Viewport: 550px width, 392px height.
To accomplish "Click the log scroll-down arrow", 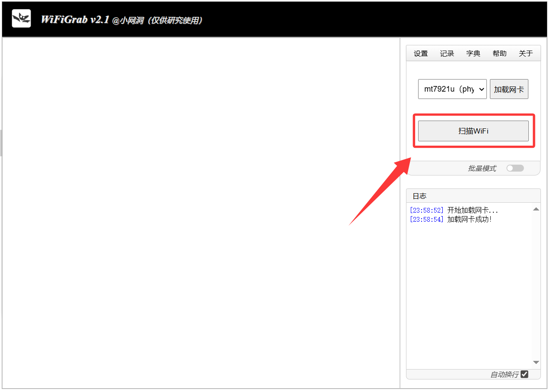I will click(x=536, y=362).
